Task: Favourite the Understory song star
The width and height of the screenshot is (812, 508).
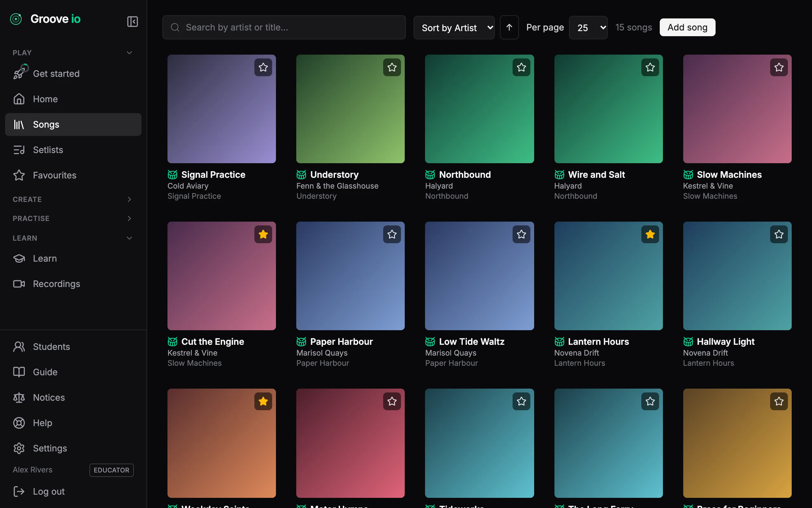Action: pos(392,67)
